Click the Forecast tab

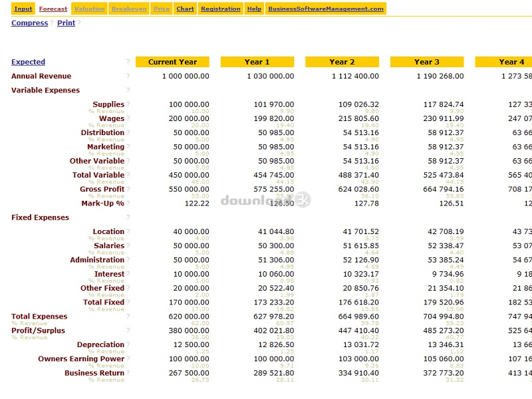point(53,9)
